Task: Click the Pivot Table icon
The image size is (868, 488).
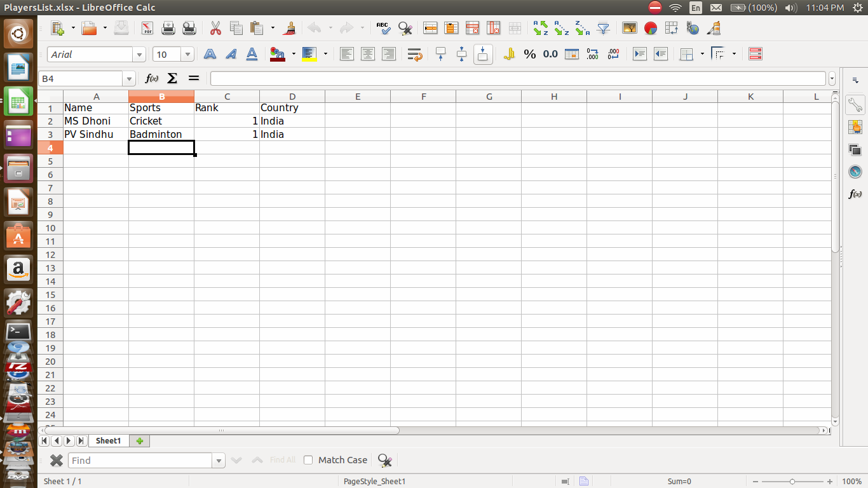Action: 671,28
